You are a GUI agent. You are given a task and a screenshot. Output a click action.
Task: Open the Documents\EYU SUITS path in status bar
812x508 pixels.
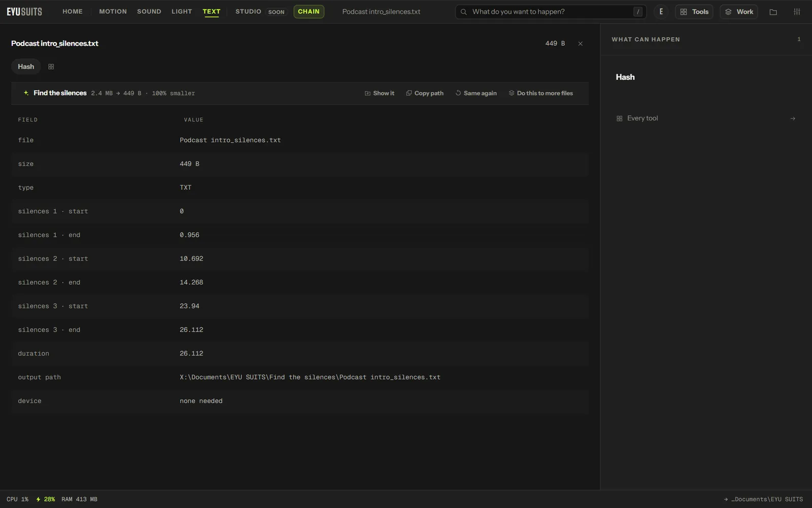(763, 499)
